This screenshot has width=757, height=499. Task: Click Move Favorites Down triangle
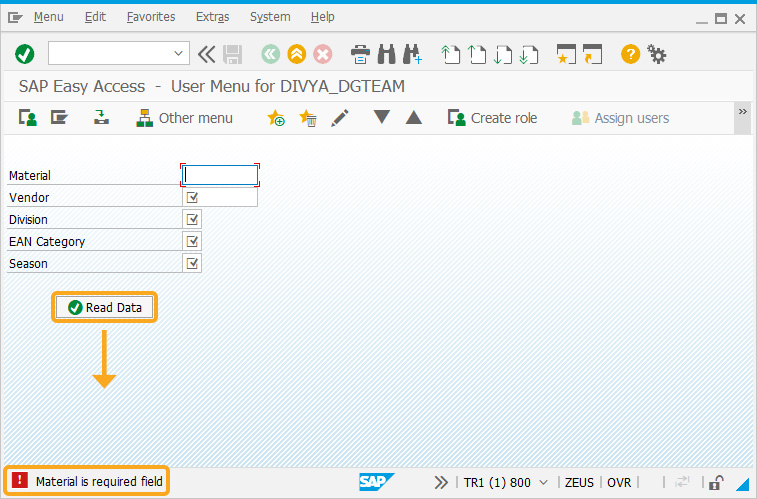pos(382,117)
